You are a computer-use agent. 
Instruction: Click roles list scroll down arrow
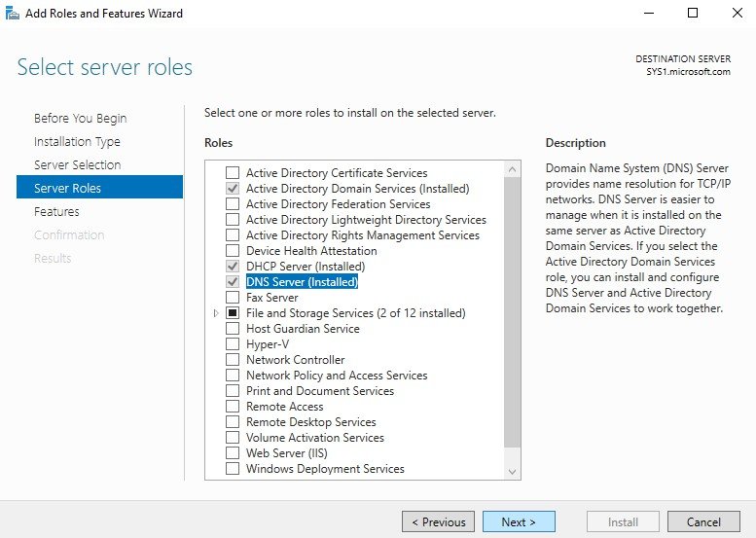coord(512,472)
